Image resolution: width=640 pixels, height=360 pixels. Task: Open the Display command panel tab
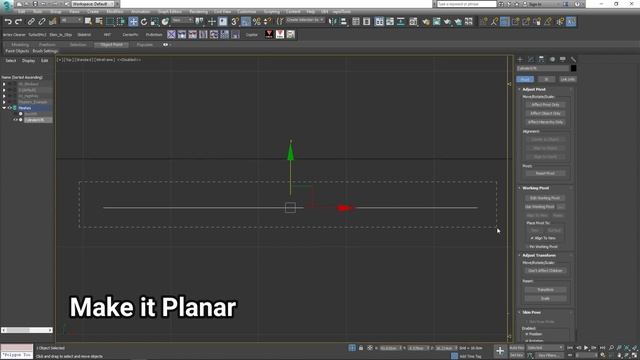pos(562,60)
